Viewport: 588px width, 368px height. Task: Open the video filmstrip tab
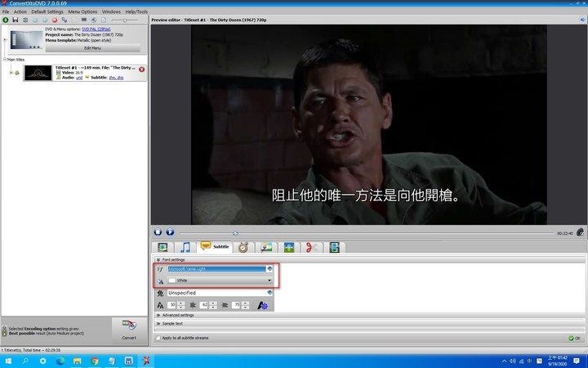[x=163, y=247]
